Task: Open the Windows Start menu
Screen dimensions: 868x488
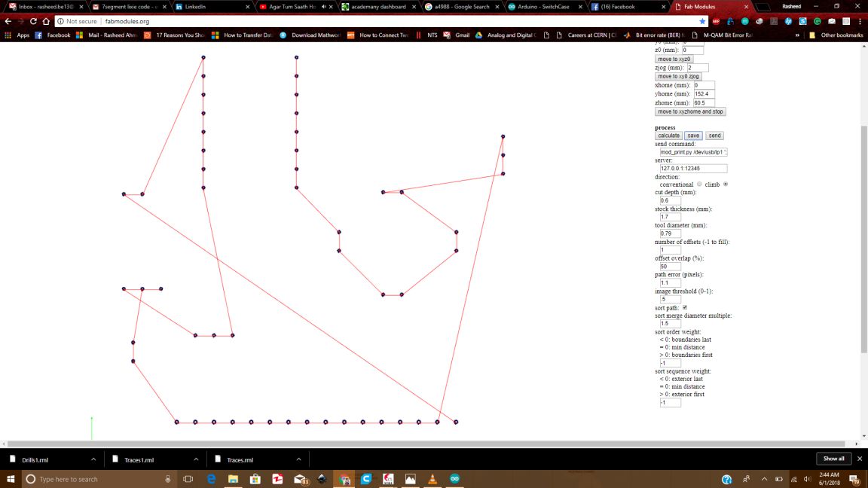Action: (x=11, y=479)
